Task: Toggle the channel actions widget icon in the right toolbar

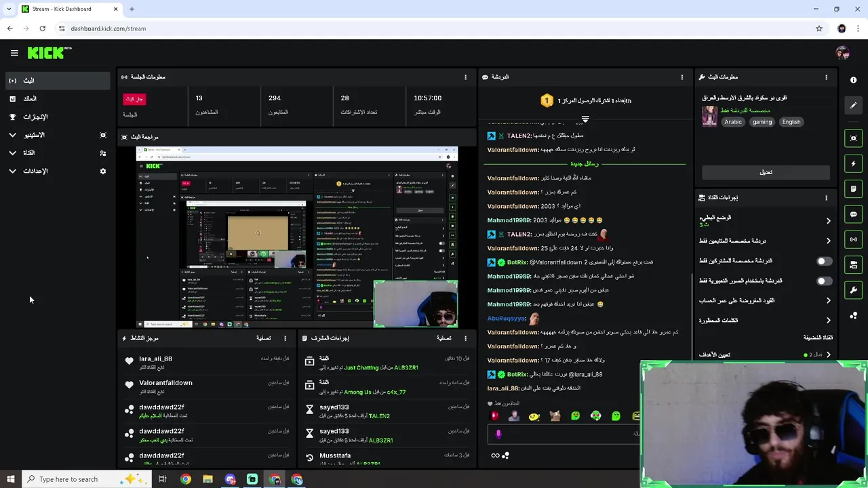Action: (853, 264)
